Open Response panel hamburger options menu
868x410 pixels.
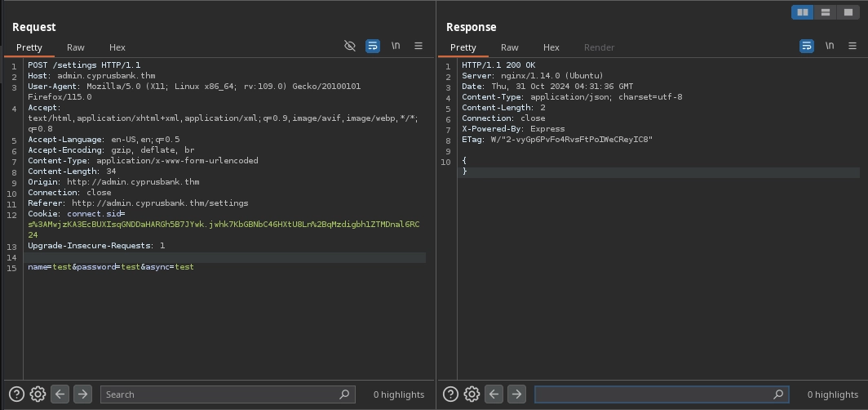[x=852, y=47]
